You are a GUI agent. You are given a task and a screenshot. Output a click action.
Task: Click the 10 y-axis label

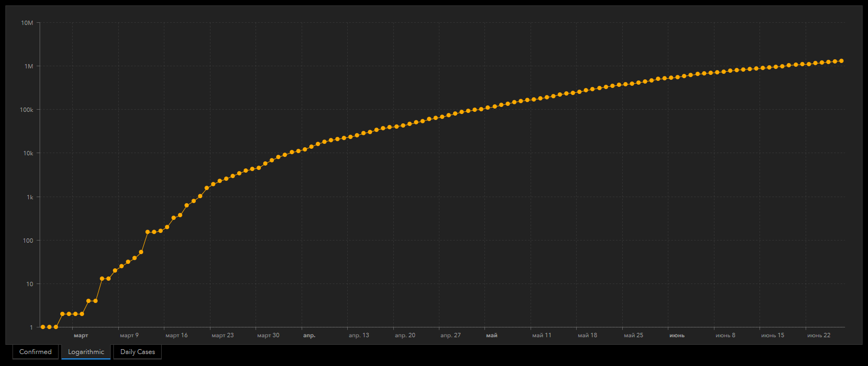[30, 284]
